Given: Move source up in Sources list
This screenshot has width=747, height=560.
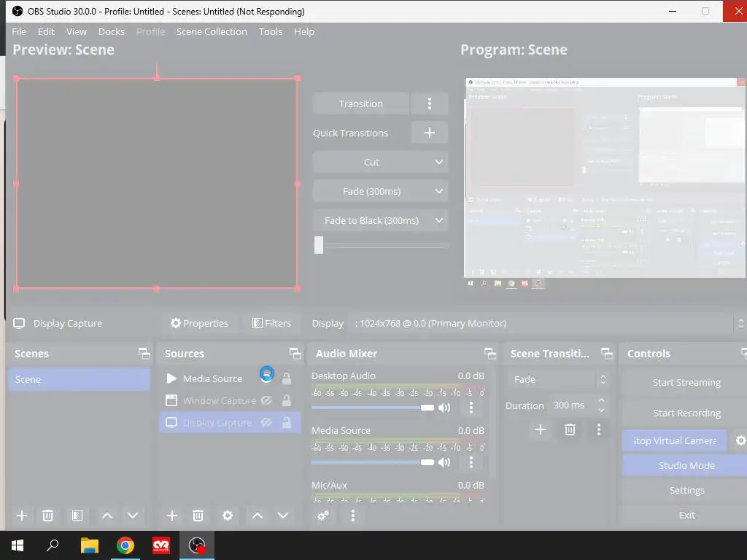Looking at the screenshot, I should coord(258,516).
